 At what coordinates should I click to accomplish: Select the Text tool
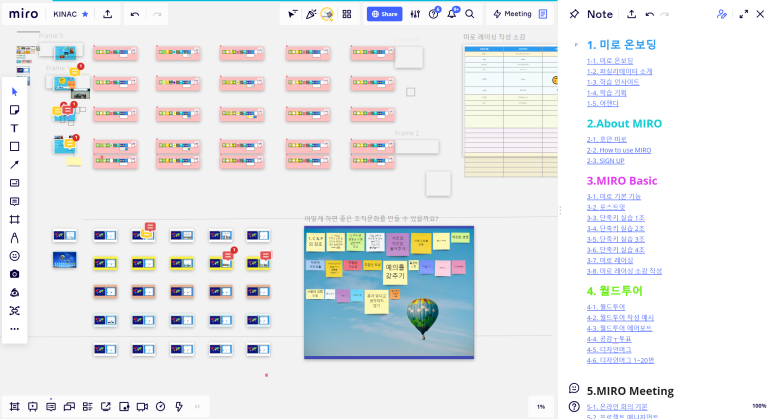tap(14, 128)
